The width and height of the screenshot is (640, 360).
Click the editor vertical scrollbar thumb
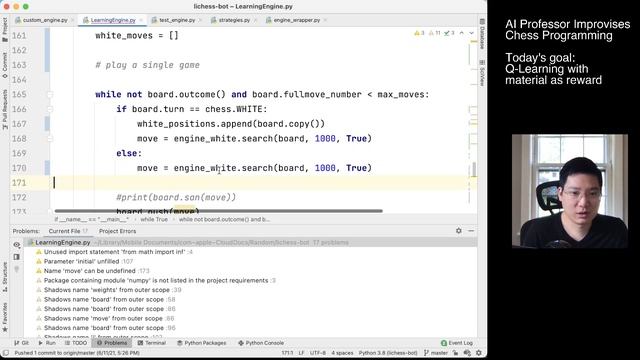[474, 169]
